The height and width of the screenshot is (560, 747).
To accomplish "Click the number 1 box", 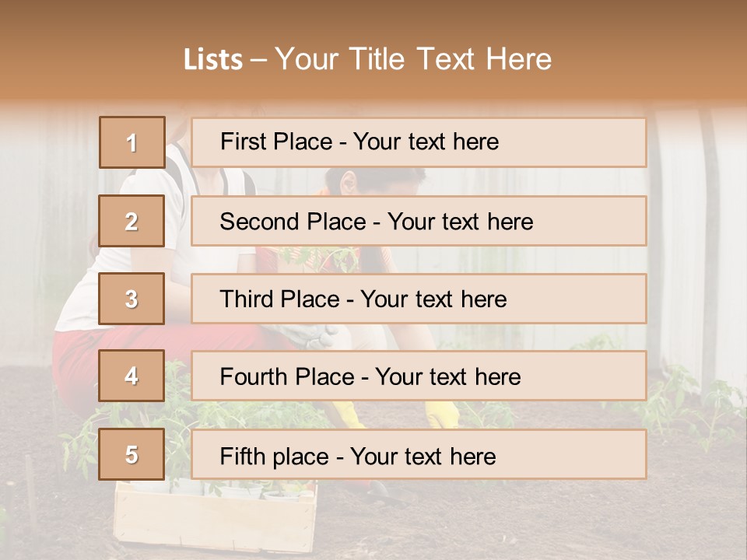I will tap(132, 142).
